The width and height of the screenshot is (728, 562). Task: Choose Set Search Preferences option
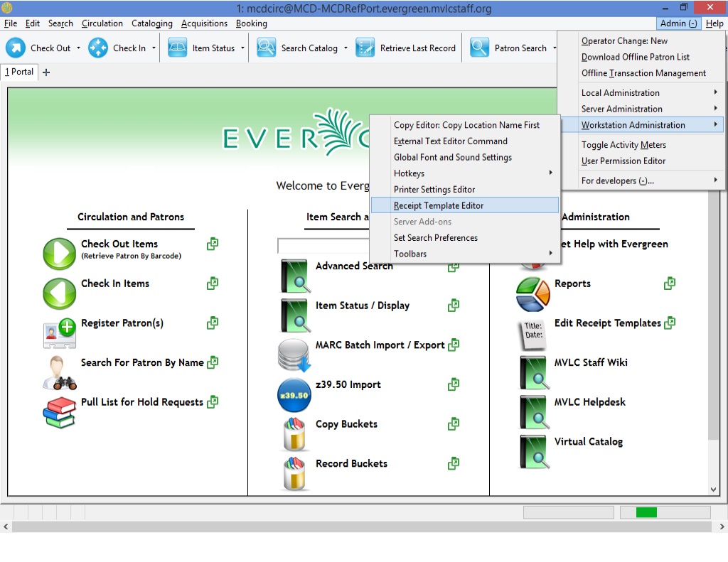tap(465, 237)
